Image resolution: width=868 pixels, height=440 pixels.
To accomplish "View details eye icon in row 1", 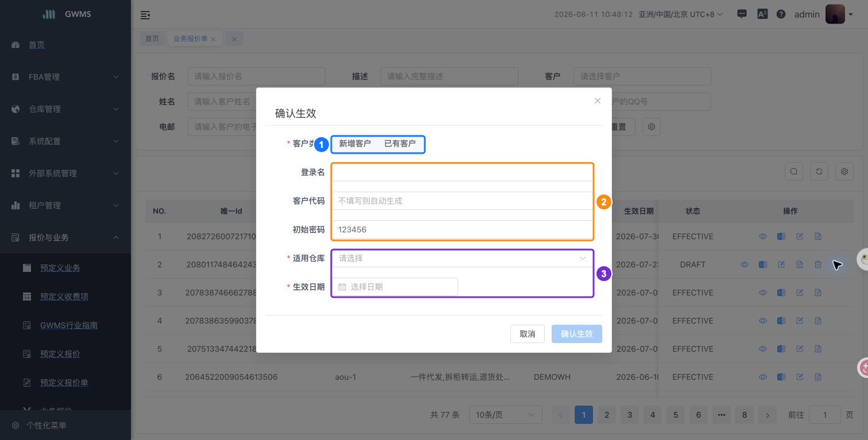I will (763, 236).
